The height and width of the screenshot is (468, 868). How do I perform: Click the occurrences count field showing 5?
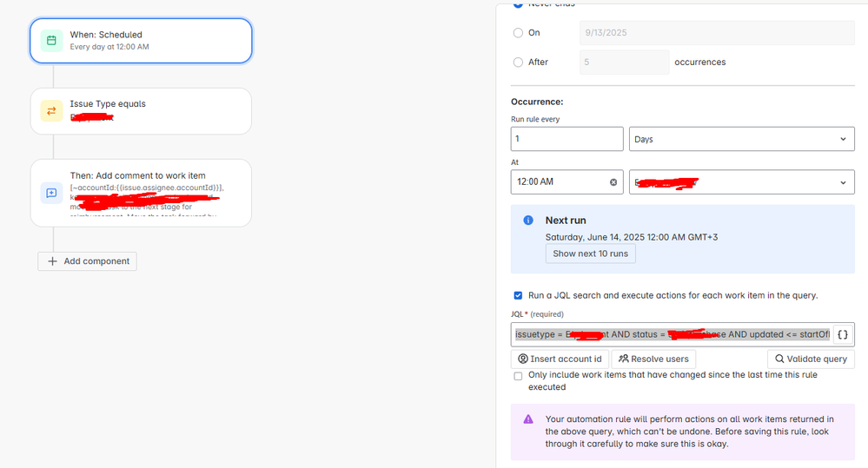625,62
